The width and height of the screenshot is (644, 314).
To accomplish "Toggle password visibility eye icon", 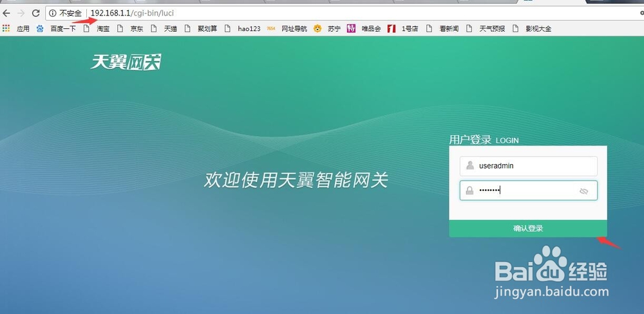I will coord(583,191).
